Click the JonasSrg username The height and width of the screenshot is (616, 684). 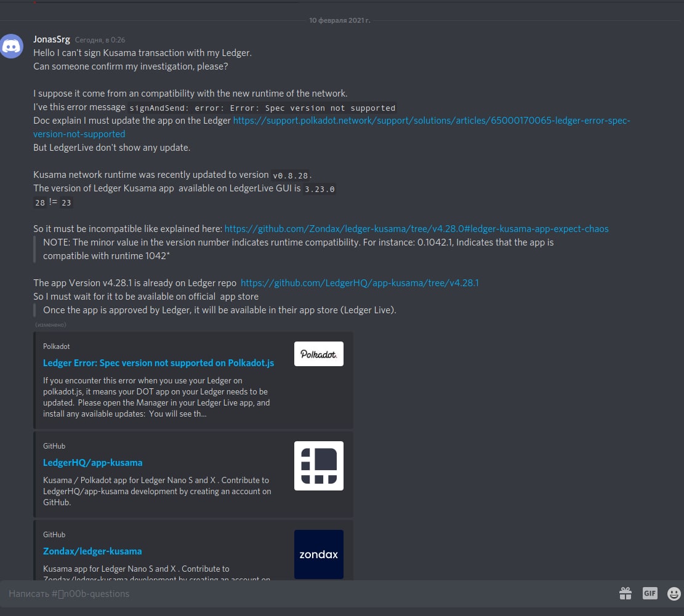tap(52, 39)
